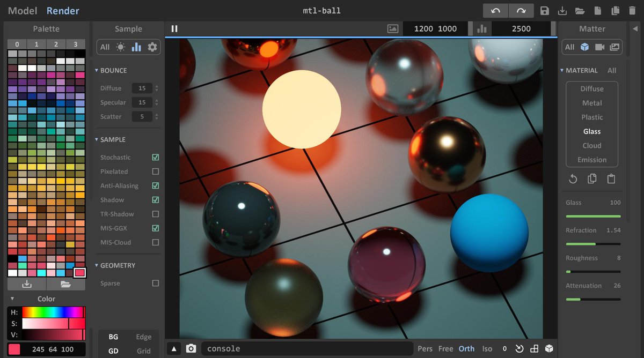Disable the Shadow checkbox

[156, 200]
